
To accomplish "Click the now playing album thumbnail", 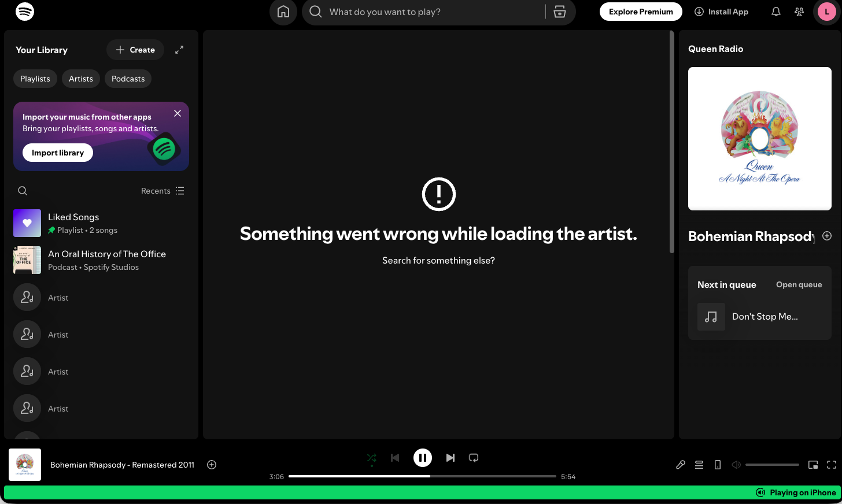I will click(x=25, y=465).
